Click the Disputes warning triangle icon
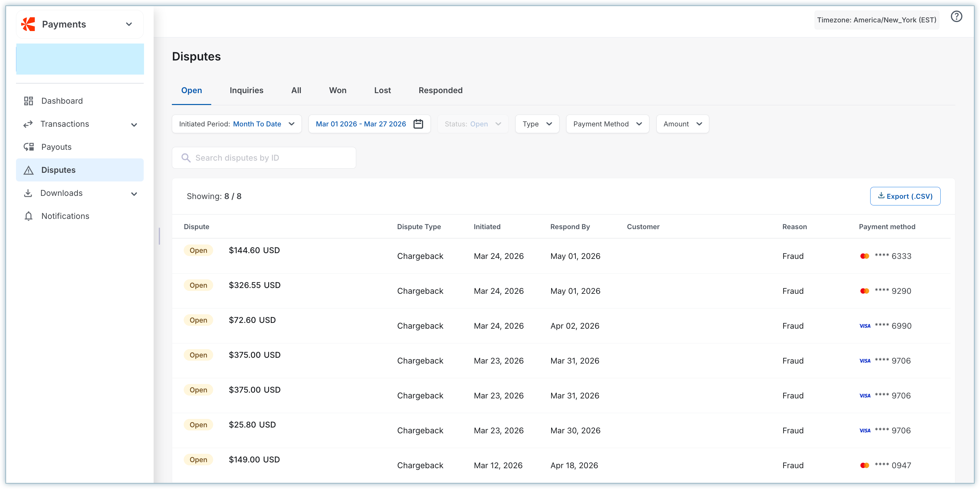Viewport: 980px width, 489px height. tap(28, 170)
